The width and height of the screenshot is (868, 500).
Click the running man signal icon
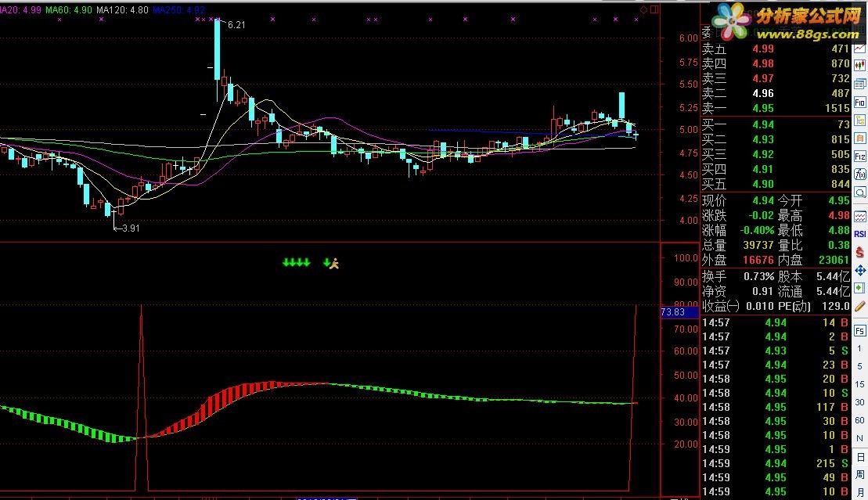[x=333, y=264]
